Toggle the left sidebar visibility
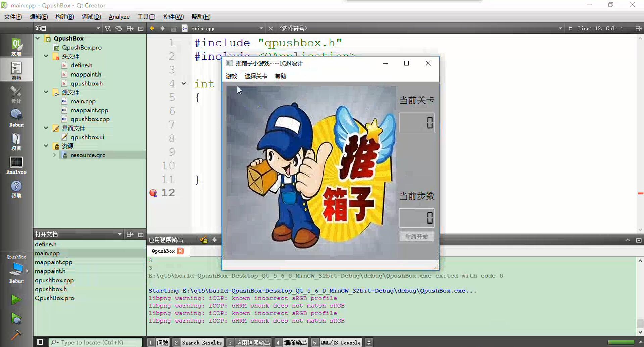644x347 pixels. pos(40,342)
